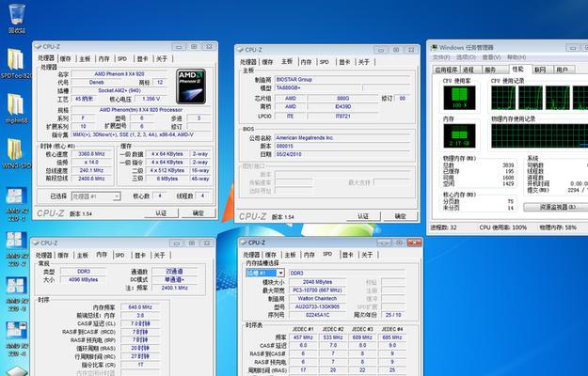Open the AMD X2 220-3 desktop file
The image size is (588, 376).
(x=17, y=294)
